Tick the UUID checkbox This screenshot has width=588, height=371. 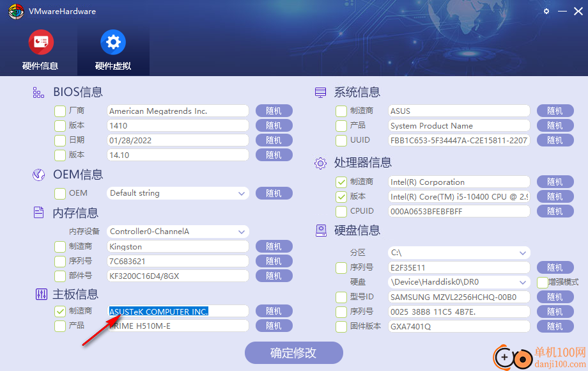click(341, 140)
